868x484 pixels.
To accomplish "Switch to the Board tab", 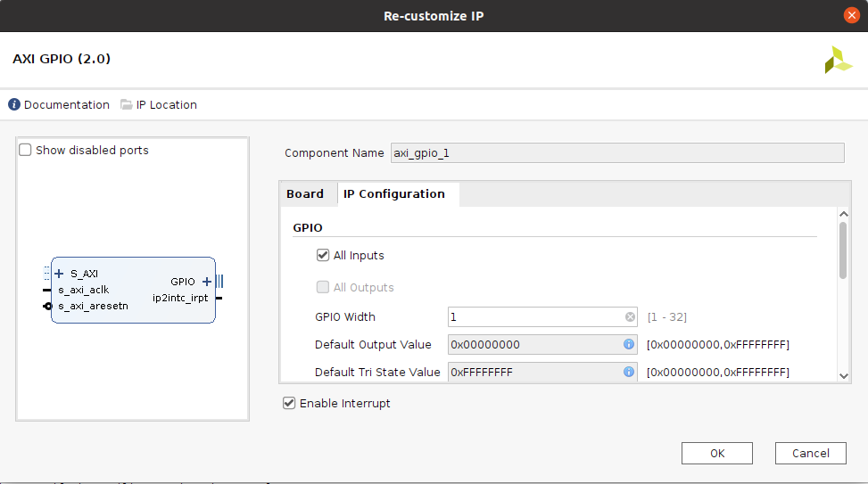I will (x=305, y=194).
